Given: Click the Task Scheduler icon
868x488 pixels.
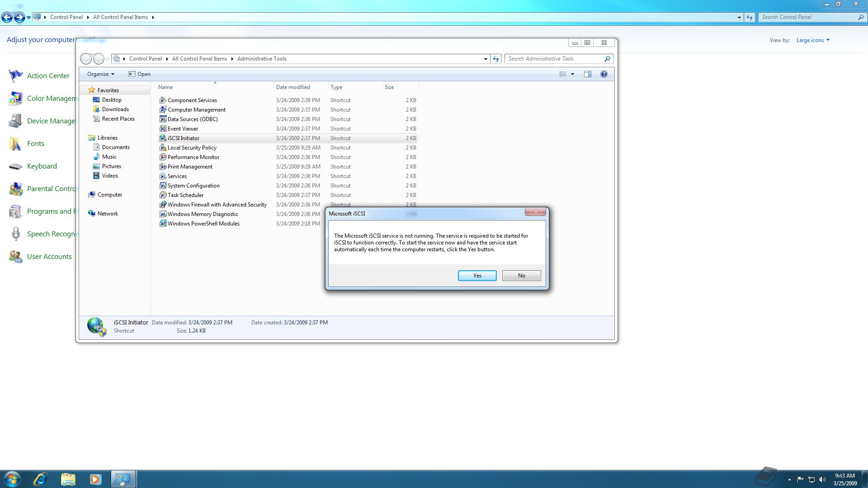Looking at the screenshot, I should (163, 195).
